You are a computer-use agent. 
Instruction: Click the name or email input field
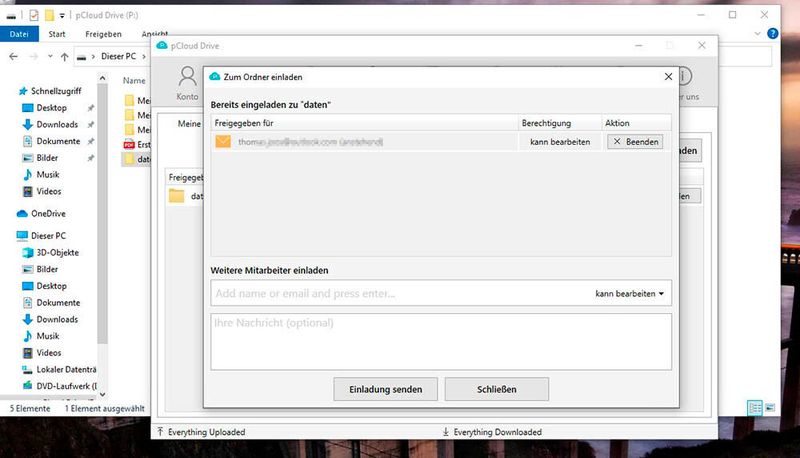click(400, 294)
